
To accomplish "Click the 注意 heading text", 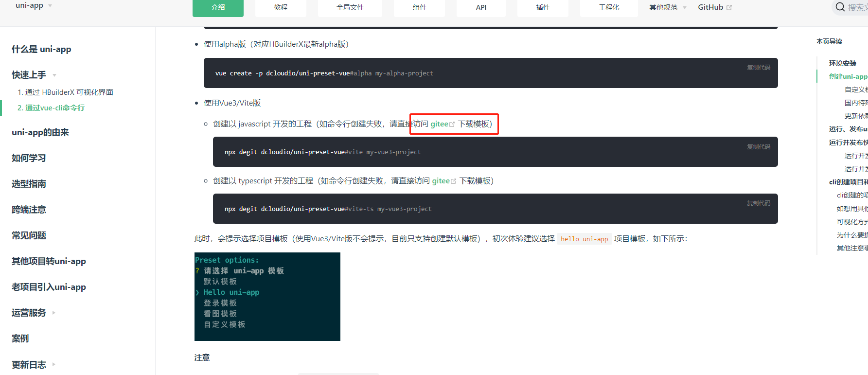I will pyautogui.click(x=202, y=357).
